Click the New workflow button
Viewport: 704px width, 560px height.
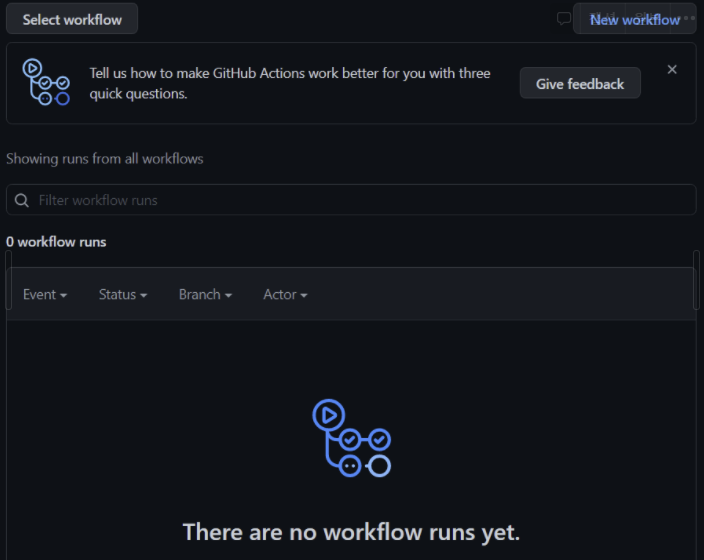634,19
